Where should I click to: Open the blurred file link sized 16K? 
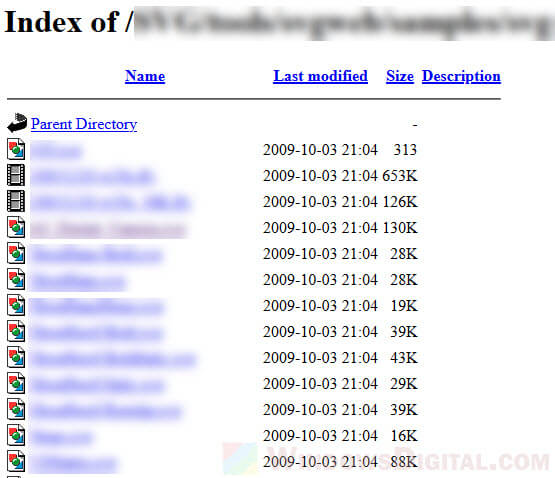[62, 437]
